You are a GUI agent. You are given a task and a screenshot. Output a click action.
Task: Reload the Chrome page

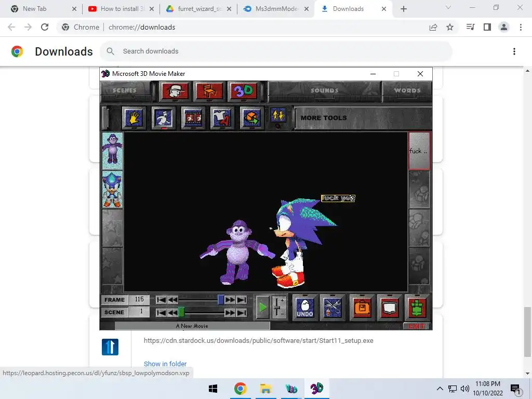coord(45,27)
